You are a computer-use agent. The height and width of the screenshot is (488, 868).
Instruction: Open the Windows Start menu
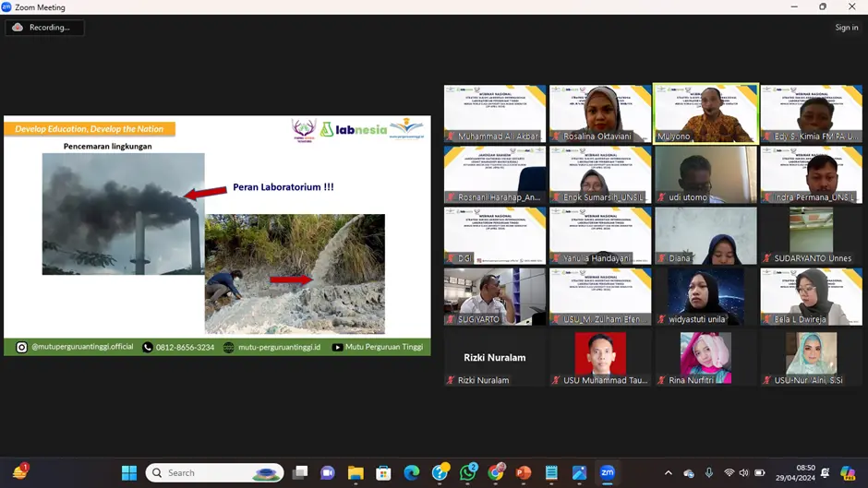click(129, 472)
